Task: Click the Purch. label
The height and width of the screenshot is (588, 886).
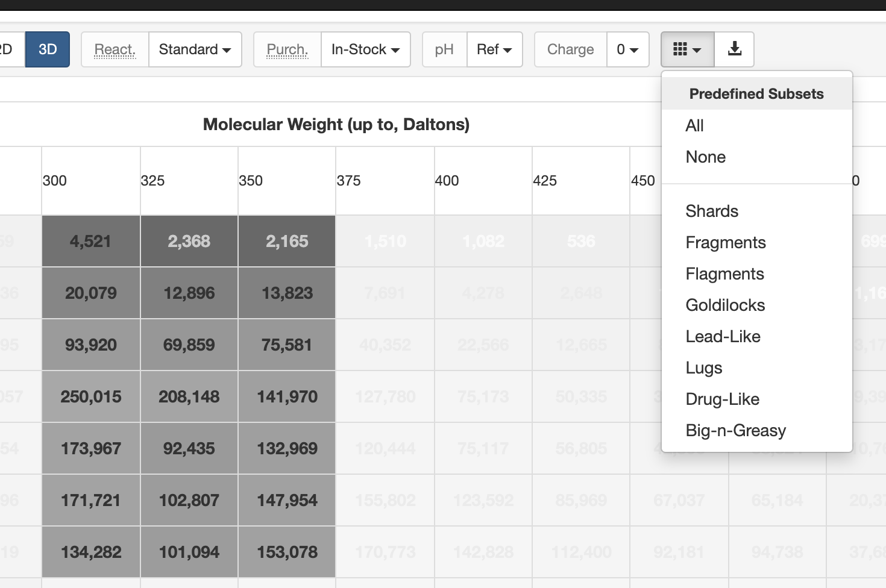Action: click(287, 49)
